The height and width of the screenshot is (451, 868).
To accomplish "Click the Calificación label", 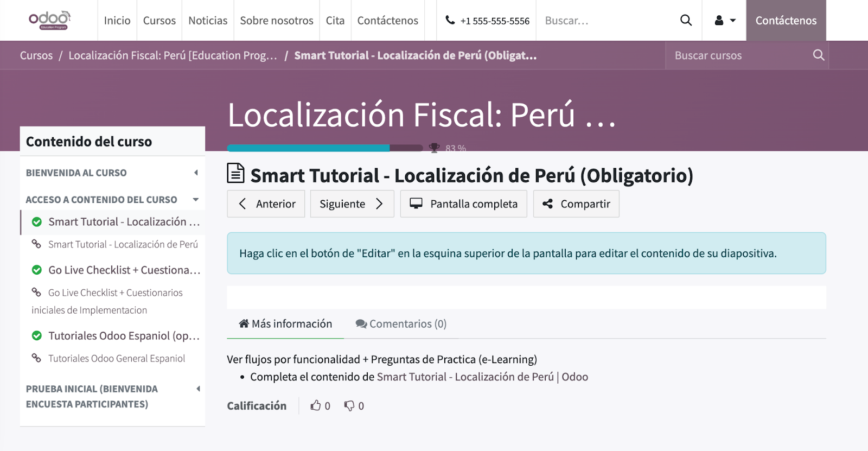I will 257,405.
